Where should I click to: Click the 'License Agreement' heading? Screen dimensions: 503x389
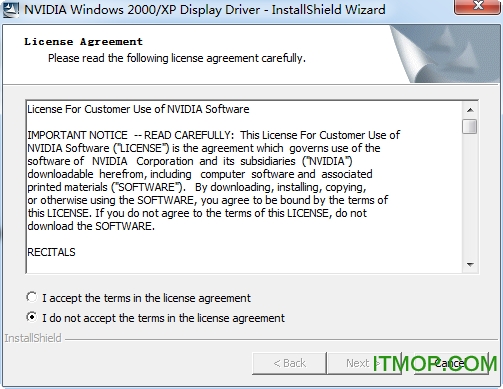[83, 42]
